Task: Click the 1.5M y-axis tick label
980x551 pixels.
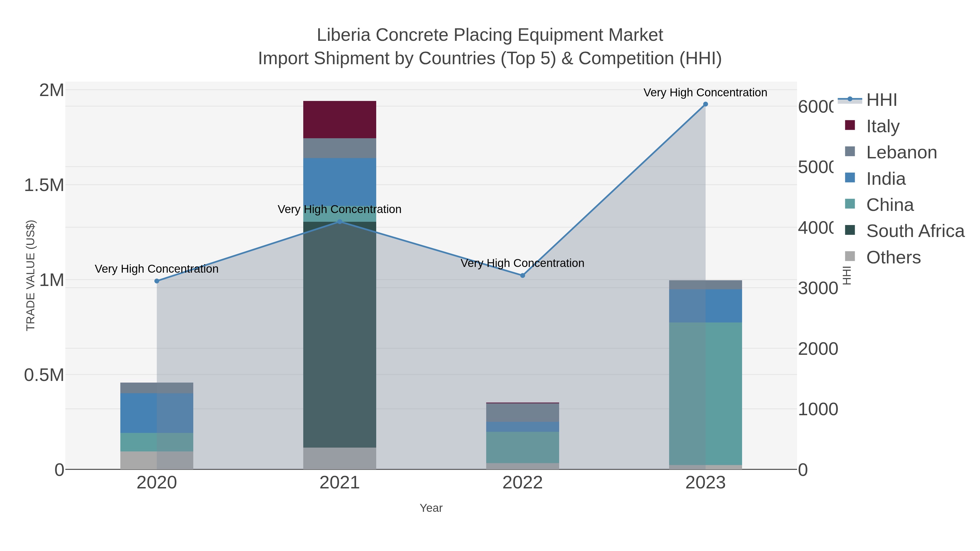Action: point(44,185)
